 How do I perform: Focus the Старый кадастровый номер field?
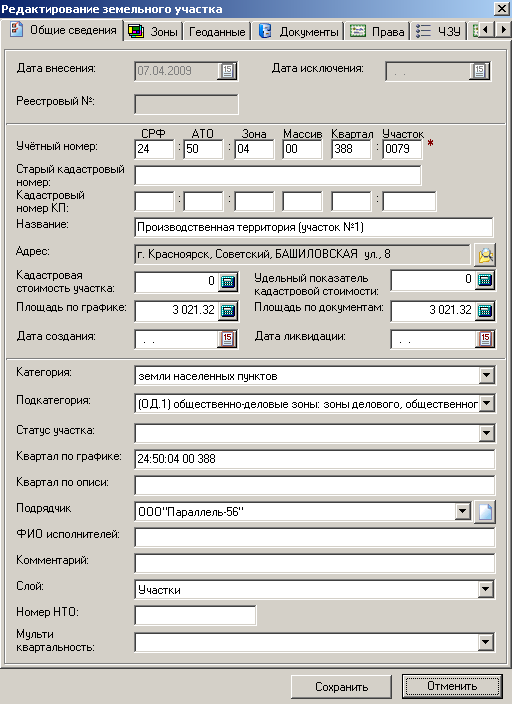[x=278, y=175]
